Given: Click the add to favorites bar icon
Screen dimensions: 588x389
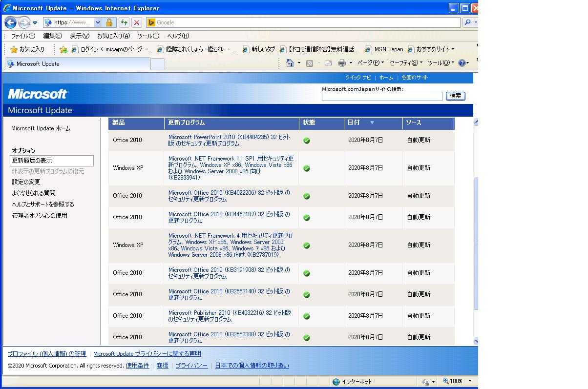Looking at the screenshot, I should tap(63, 49).
